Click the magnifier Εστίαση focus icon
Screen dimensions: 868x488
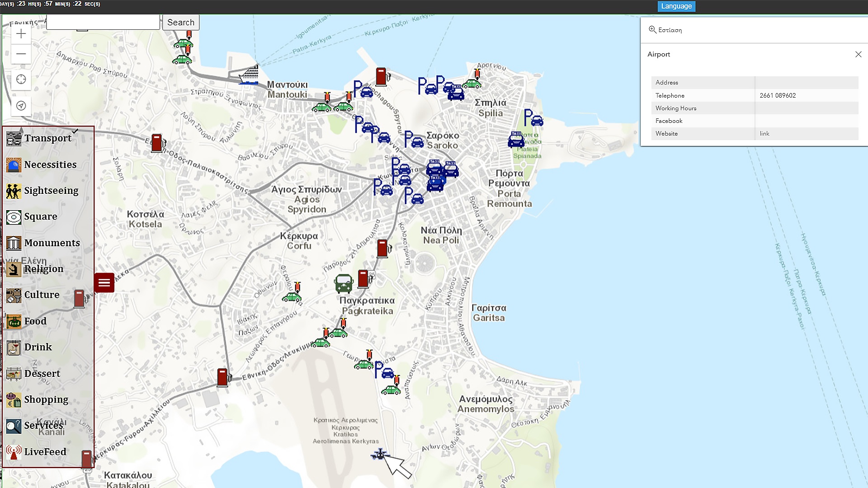pos(652,30)
